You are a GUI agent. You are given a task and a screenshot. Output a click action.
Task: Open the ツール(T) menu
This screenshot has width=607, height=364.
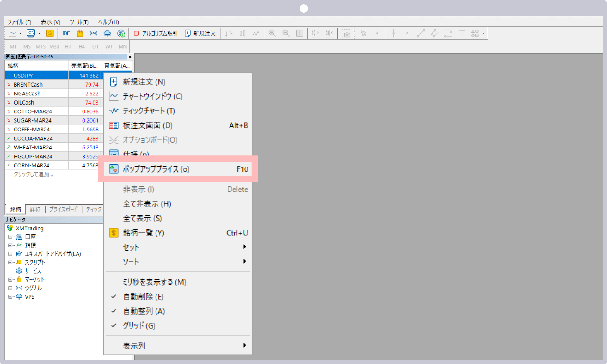click(x=79, y=22)
